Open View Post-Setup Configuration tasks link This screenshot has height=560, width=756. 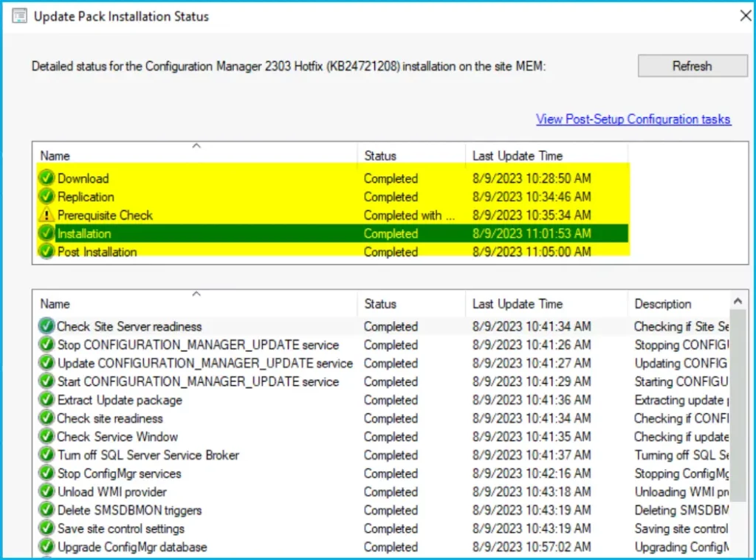[633, 119]
